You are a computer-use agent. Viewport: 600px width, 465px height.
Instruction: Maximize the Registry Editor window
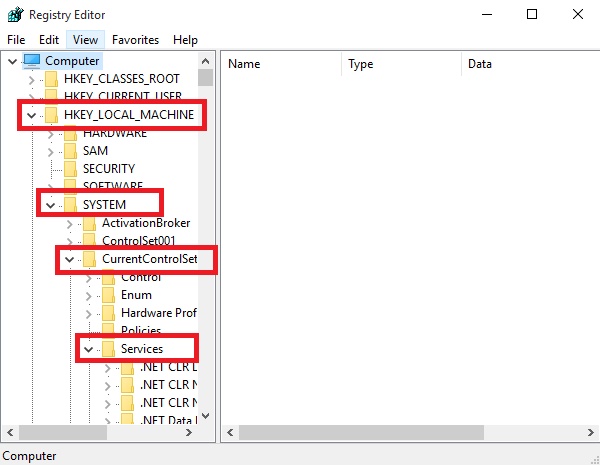click(x=532, y=15)
